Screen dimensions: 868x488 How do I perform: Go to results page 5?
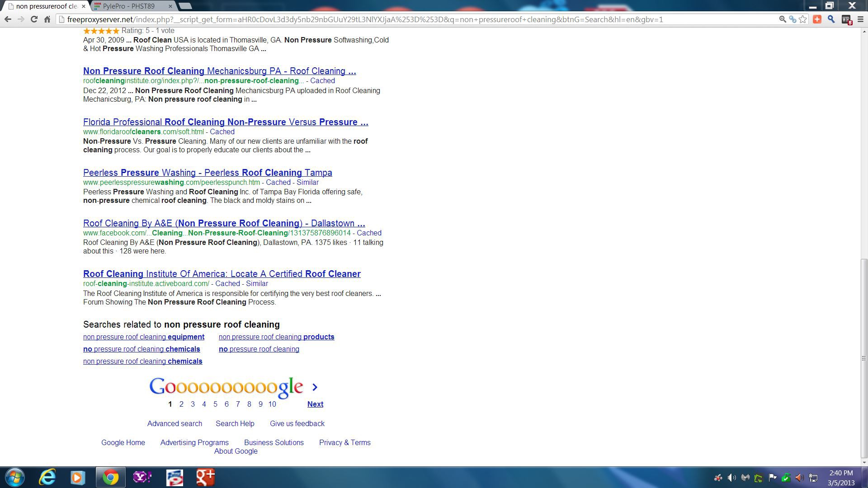[215, 404]
